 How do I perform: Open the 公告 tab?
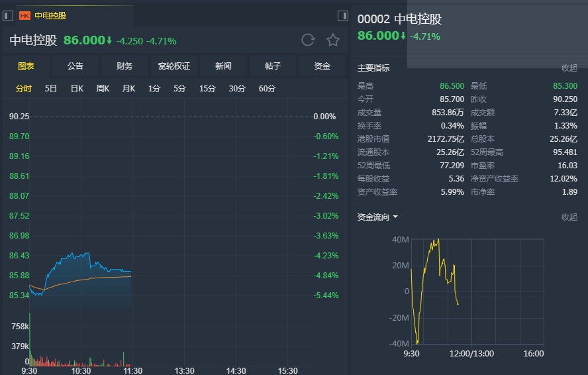click(x=75, y=66)
